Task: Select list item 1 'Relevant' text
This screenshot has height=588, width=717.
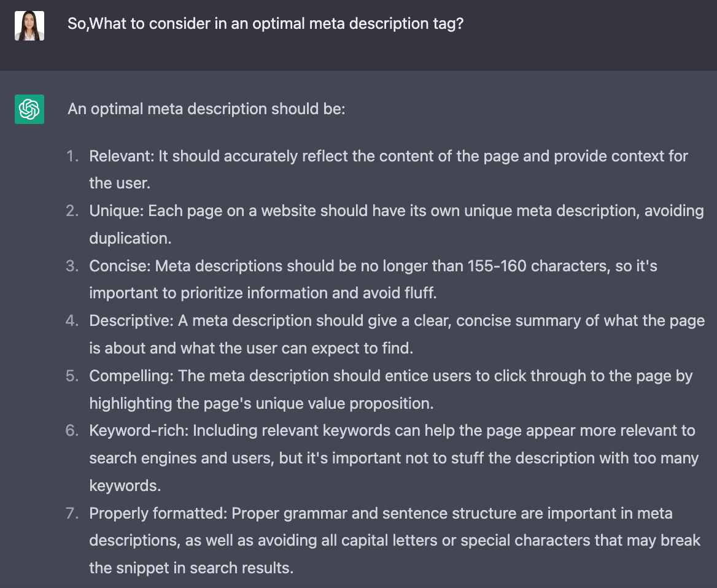Action: [x=388, y=169]
